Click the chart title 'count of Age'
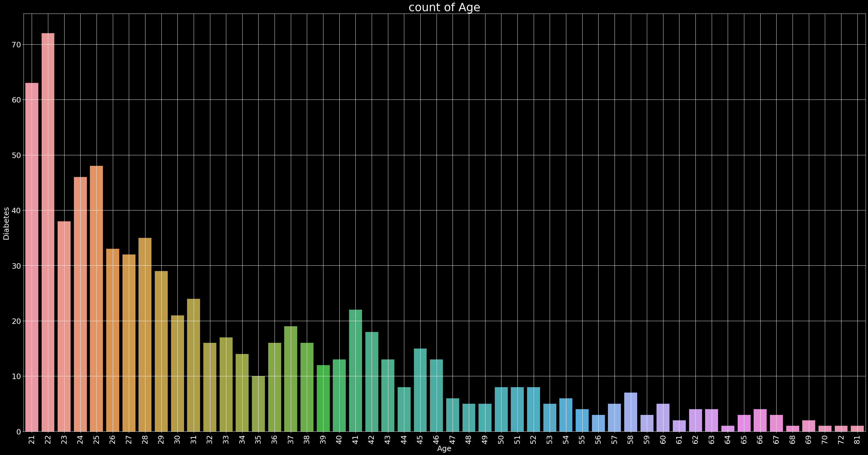The width and height of the screenshot is (868, 455). 444,7
